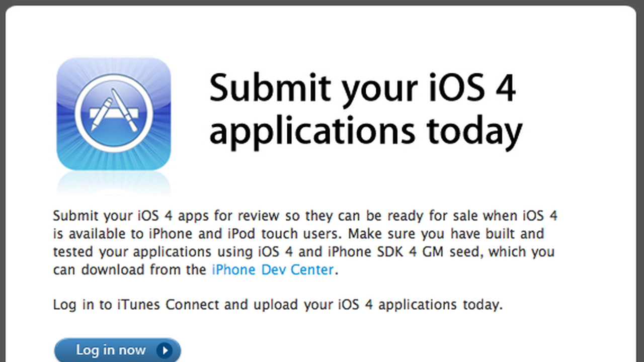Click the headline "Submit your iOS 4"
Viewport: 644px width, 362px height.
[363, 90]
